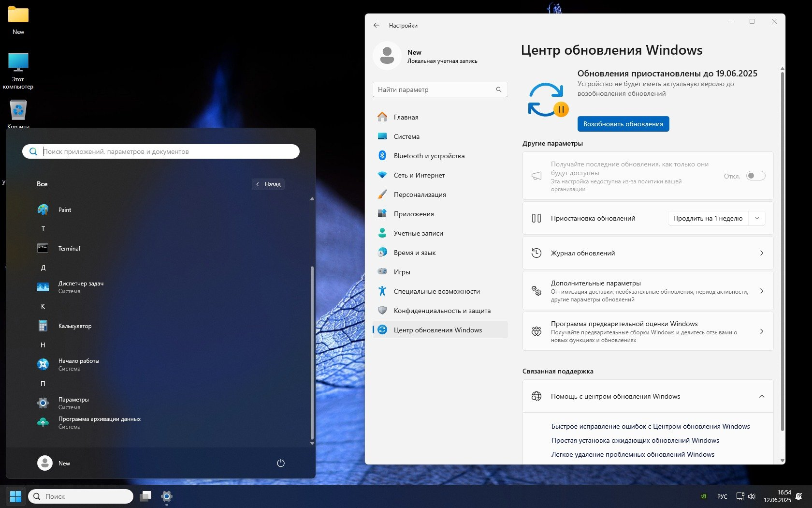Launch Terminal from the Start menu
Image resolution: width=812 pixels, height=508 pixels.
(x=69, y=248)
